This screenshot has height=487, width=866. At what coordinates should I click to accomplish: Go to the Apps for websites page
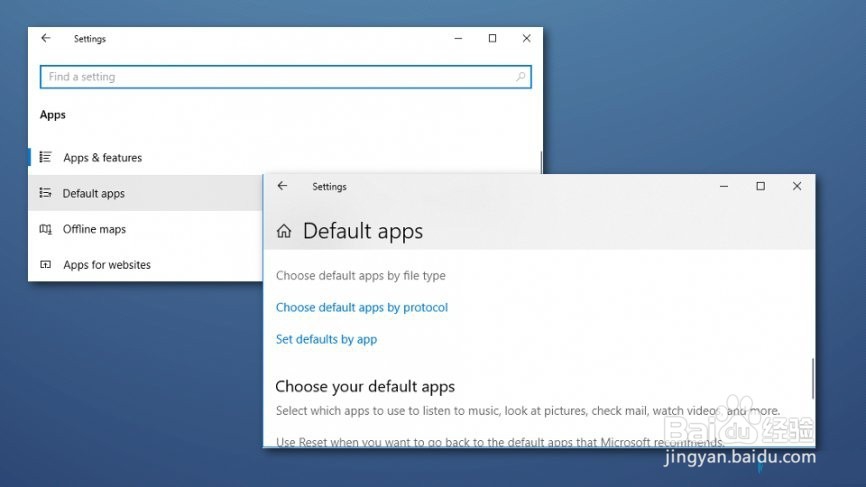[107, 264]
